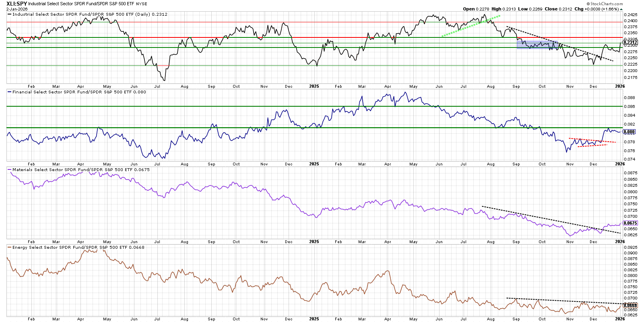The image size is (644, 322).
Task: Click the 0.088 axis value in Financial panel
Action: click(630, 98)
